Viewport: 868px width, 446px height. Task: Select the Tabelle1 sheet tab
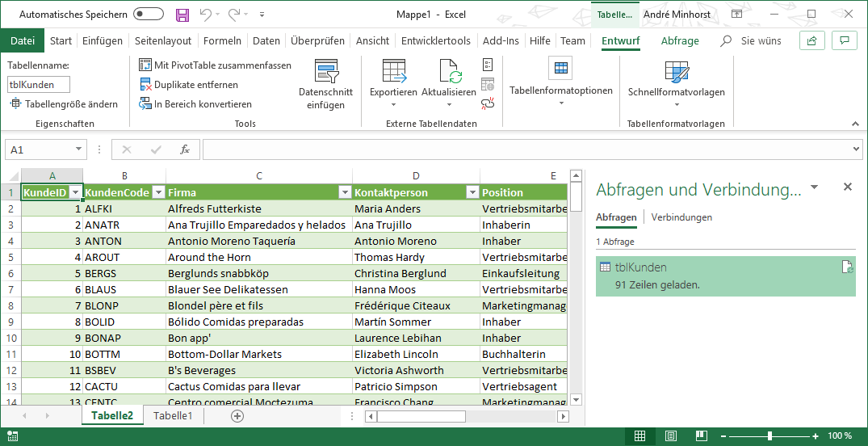pyautogui.click(x=174, y=416)
